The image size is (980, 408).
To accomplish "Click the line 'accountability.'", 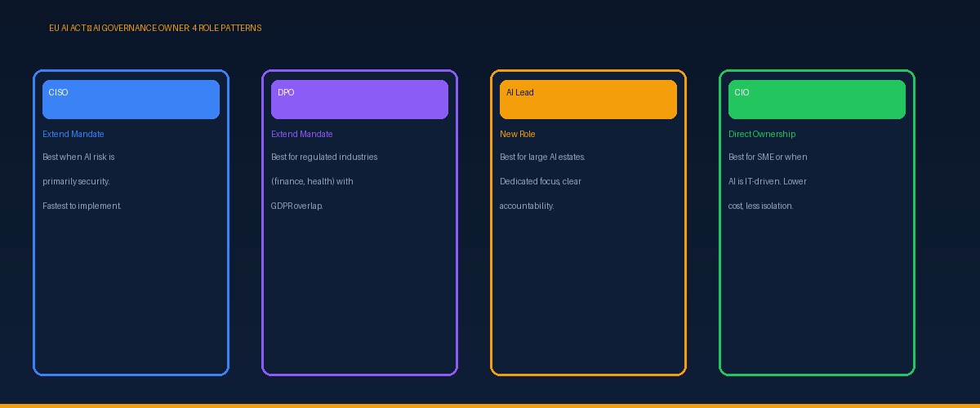I will point(527,206).
